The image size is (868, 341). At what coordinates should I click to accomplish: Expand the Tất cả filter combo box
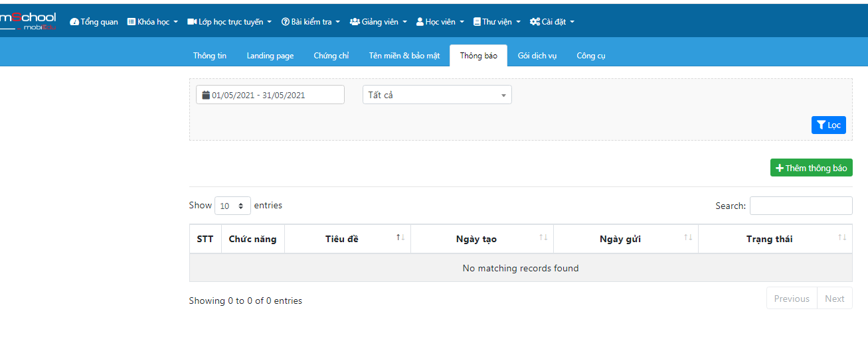coord(437,95)
